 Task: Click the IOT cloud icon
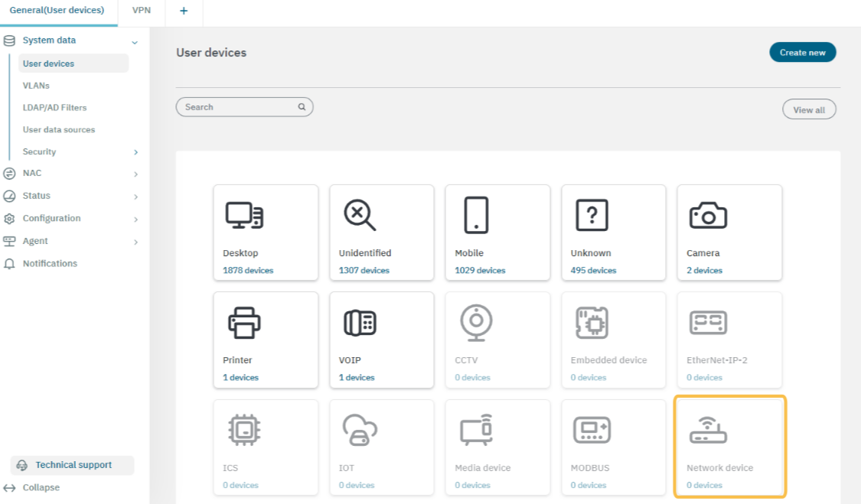pos(360,431)
